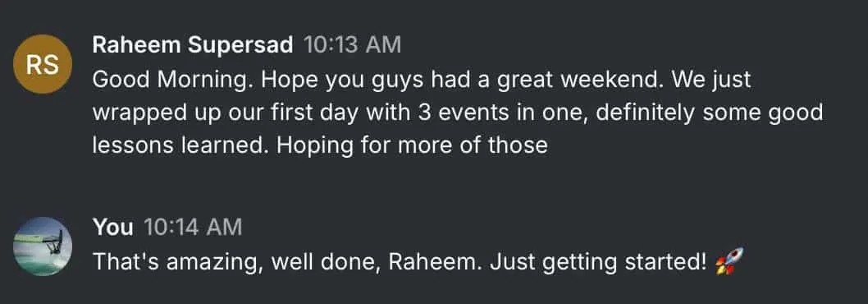Click the "That's amazing" reply text
The width and height of the screenshot is (868, 304).
coord(177,262)
